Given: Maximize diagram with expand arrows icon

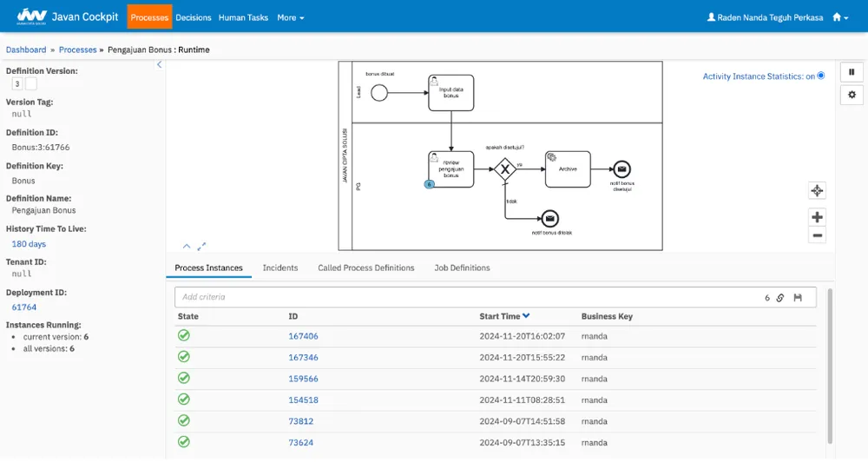Looking at the screenshot, I should pyautogui.click(x=201, y=246).
